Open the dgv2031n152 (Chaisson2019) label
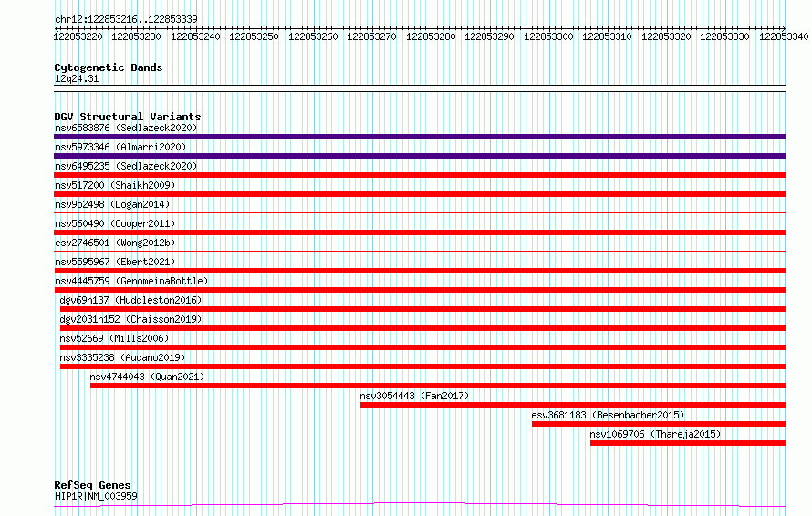The height and width of the screenshot is (516, 812). tap(130, 319)
